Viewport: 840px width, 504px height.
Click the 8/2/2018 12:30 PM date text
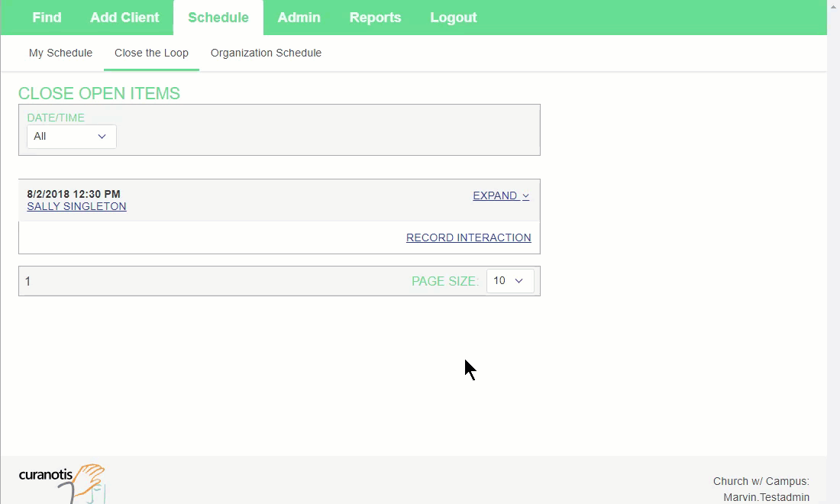point(73,194)
